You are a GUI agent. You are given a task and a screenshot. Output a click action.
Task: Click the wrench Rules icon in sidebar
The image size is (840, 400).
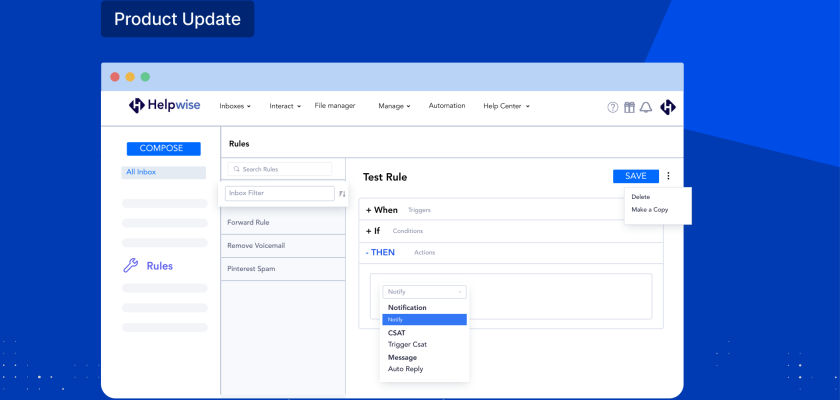click(130, 266)
